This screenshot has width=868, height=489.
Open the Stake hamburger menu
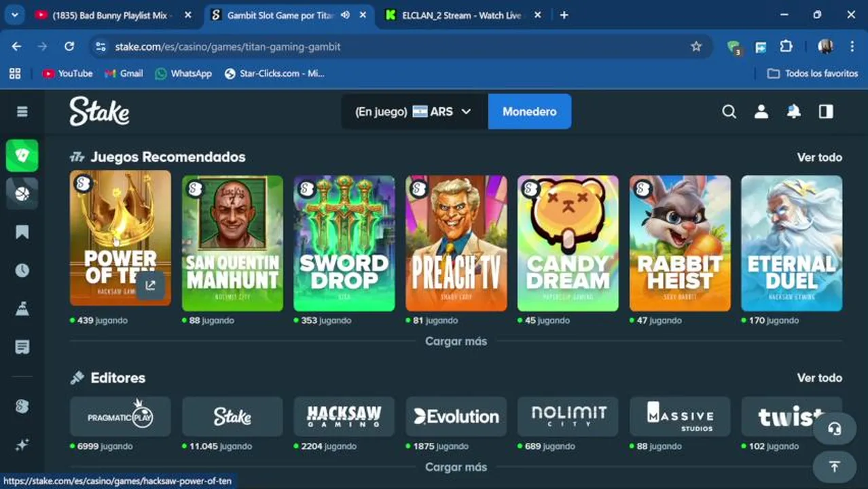[22, 111]
